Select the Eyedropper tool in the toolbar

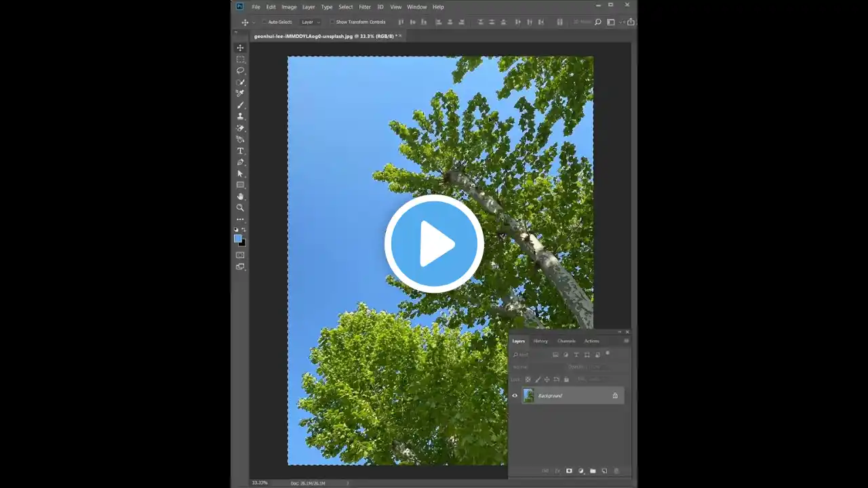click(x=240, y=94)
